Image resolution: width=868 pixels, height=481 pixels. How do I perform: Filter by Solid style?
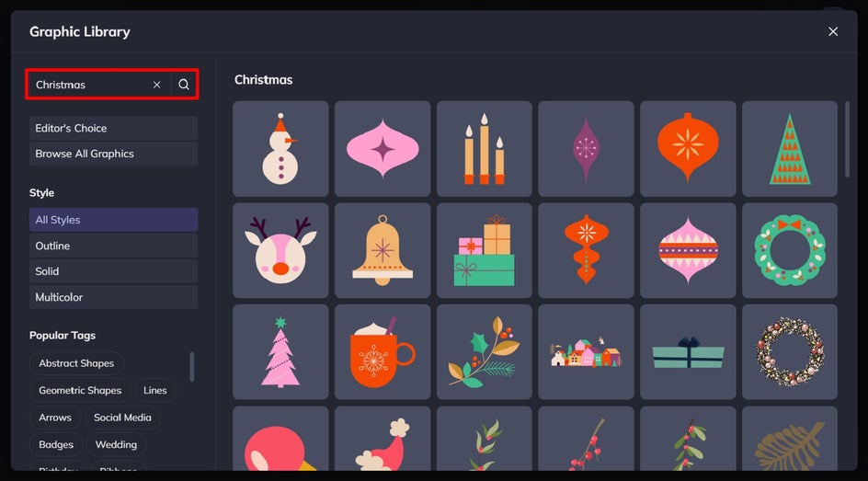tap(113, 271)
